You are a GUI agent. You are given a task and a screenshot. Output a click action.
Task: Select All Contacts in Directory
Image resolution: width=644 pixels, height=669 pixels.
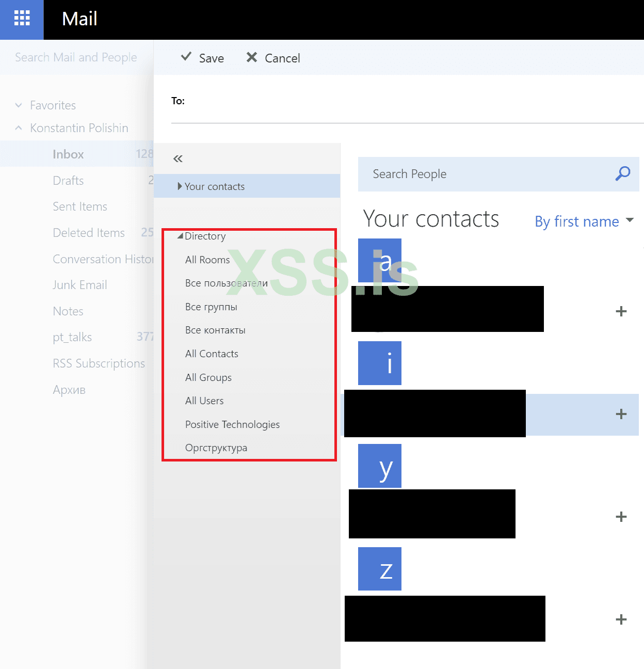[x=212, y=354]
